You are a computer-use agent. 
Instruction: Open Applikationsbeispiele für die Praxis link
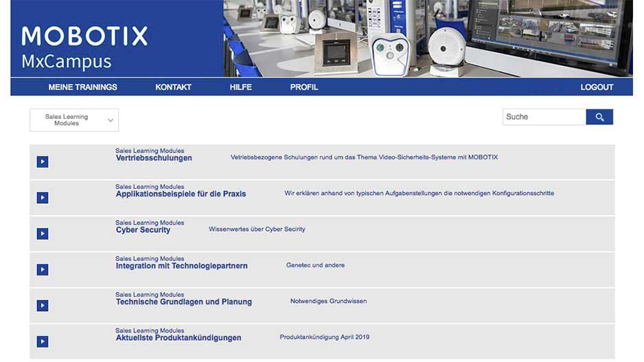click(x=181, y=194)
